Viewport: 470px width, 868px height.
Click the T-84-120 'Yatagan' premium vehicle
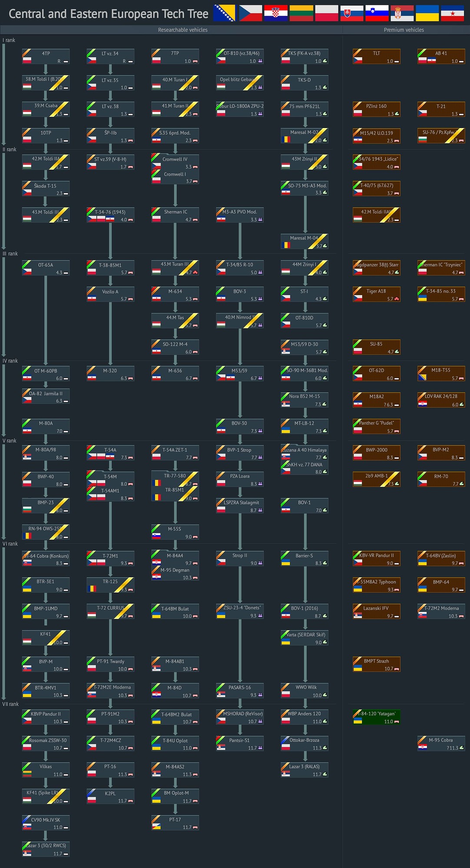pos(376,717)
